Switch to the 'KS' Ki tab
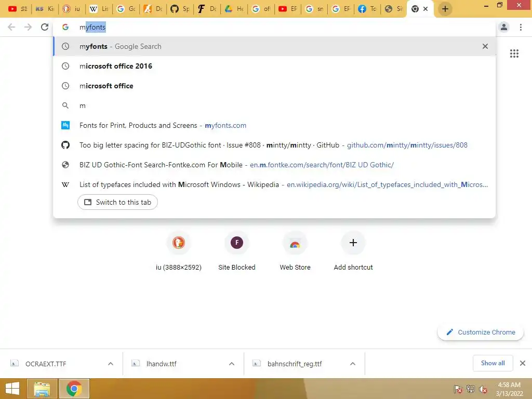 (45, 9)
